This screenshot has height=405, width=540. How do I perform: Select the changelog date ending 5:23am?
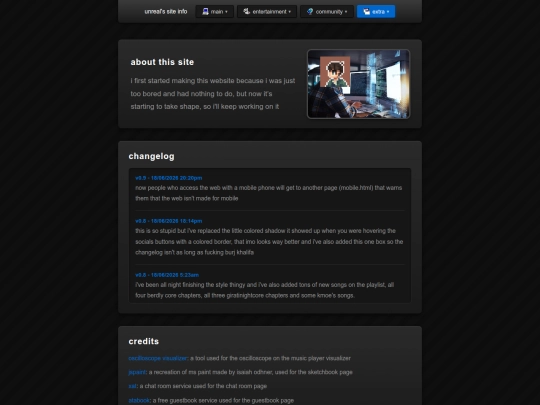click(x=167, y=275)
